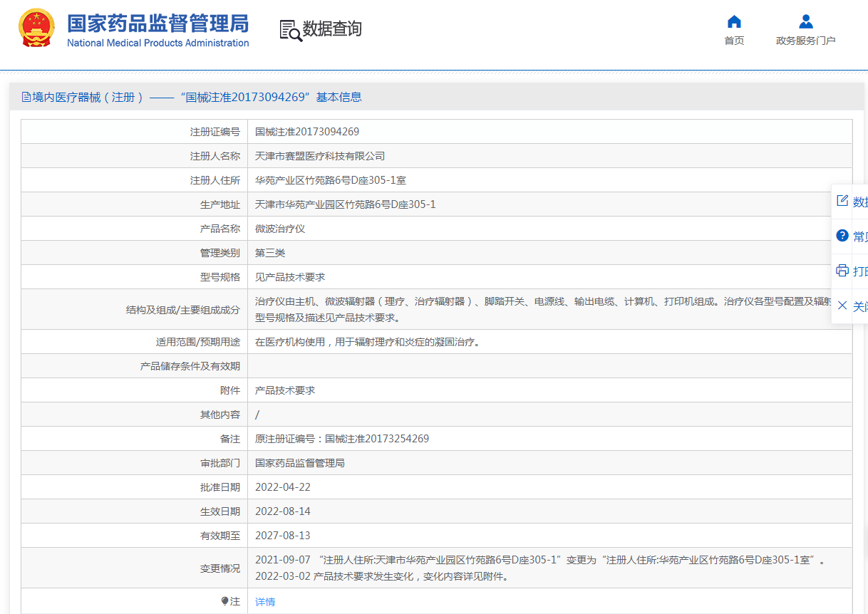Open the 详情 details link
The image size is (868, 614).
click(265, 602)
